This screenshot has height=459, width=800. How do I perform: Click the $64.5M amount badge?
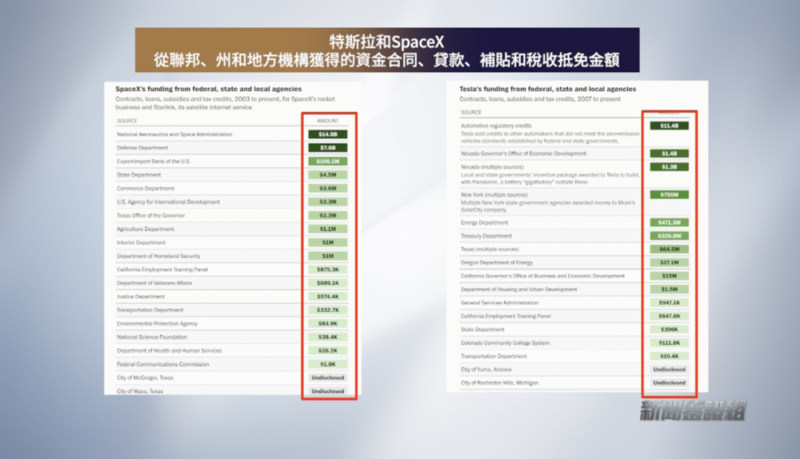click(x=669, y=249)
